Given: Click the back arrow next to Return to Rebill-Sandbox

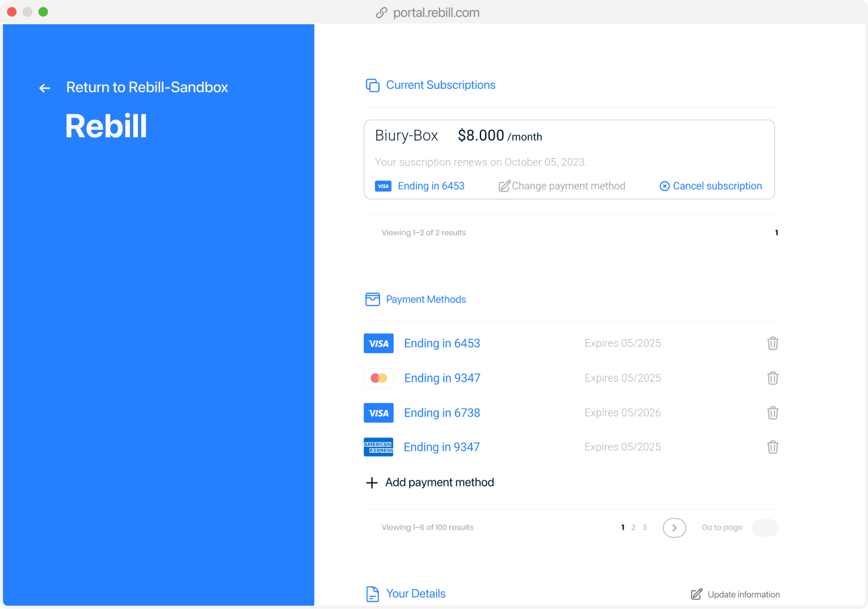Looking at the screenshot, I should [x=44, y=87].
